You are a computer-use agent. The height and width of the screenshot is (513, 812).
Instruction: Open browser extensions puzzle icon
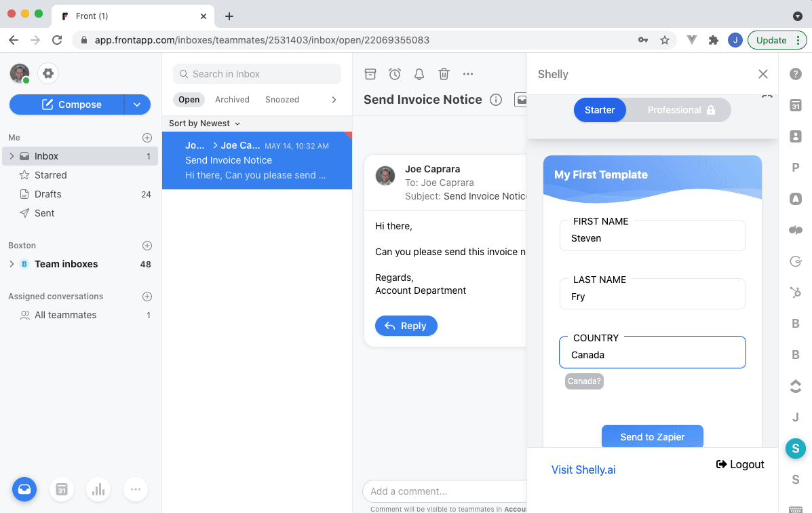[714, 40]
